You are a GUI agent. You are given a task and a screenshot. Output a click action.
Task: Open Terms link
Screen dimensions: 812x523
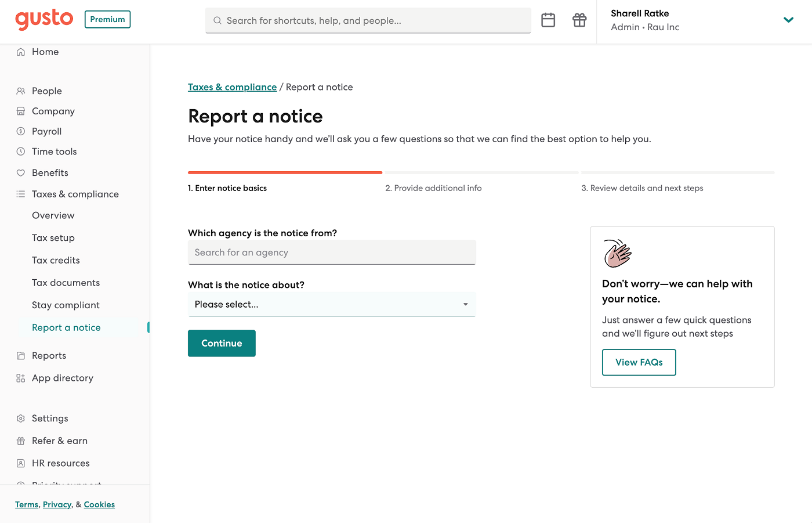[x=27, y=504]
